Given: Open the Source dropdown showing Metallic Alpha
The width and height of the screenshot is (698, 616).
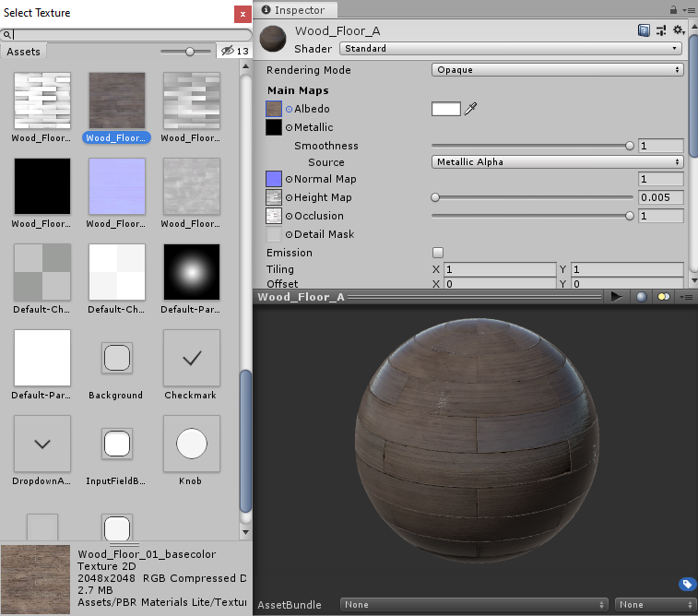Looking at the screenshot, I should [x=557, y=162].
